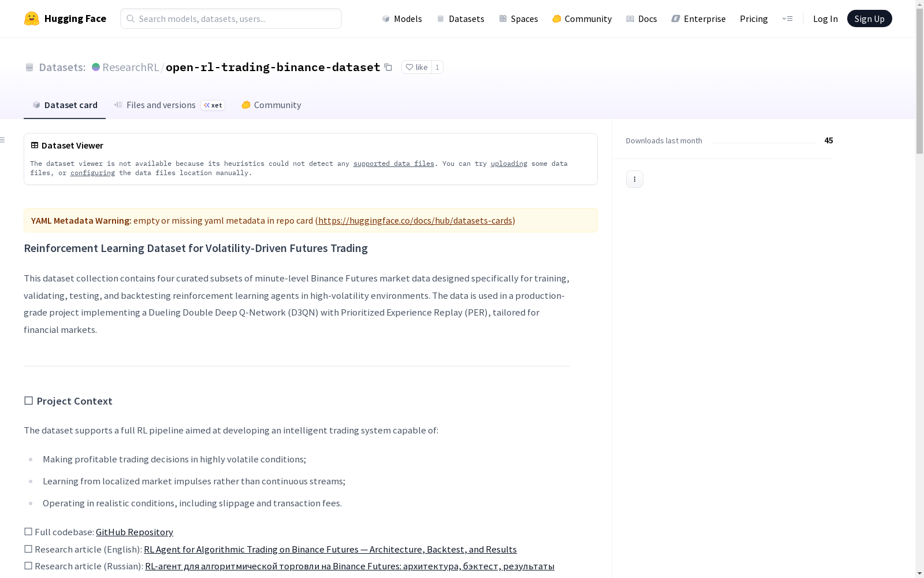The width and height of the screenshot is (924, 578).
Task: Expand the extra navigation menu icon
Action: tap(787, 18)
